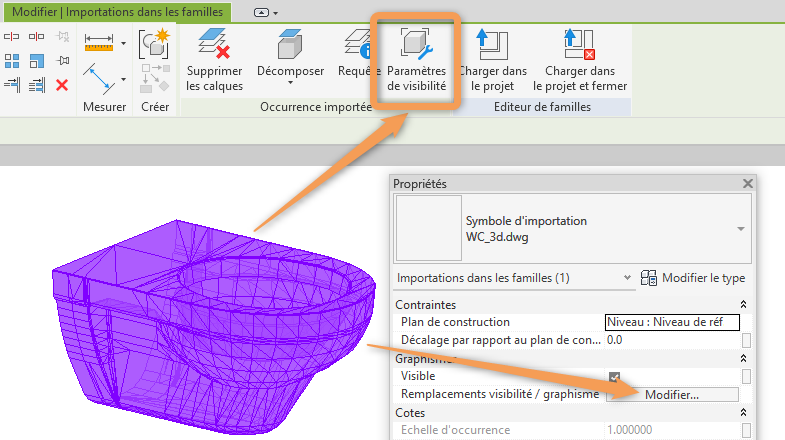Click the scale tool icon

(x=37, y=61)
